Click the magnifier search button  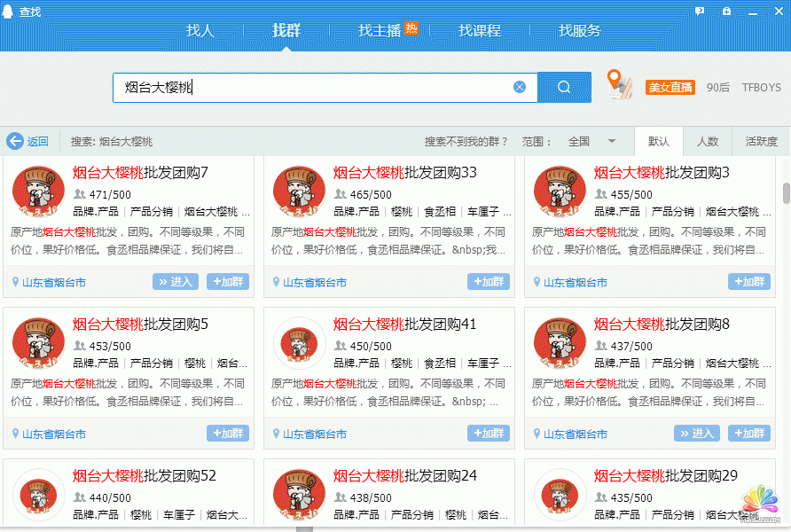pyautogui.click(x=564, y=87)
